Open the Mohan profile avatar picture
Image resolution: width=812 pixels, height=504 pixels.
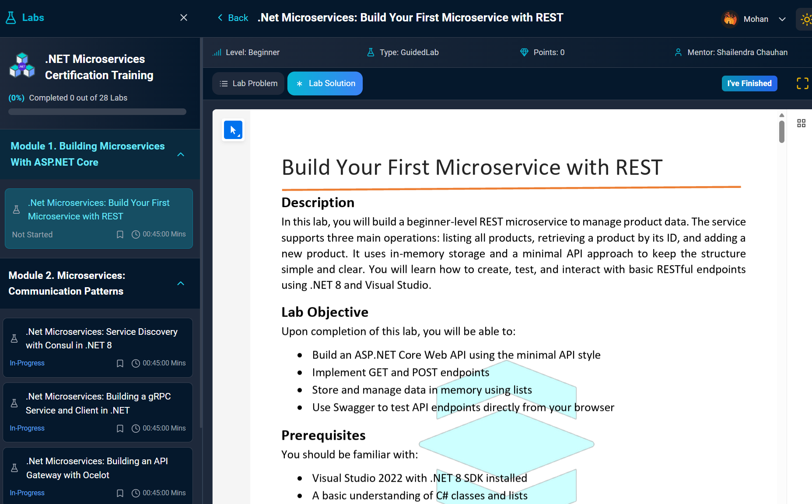pos(730,19)
